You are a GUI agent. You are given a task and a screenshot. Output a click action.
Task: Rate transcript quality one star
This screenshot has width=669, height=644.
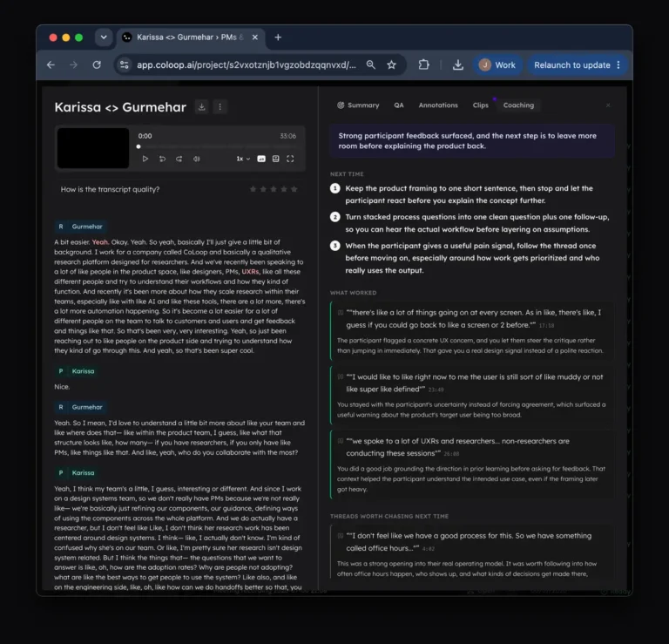(253, 189)
